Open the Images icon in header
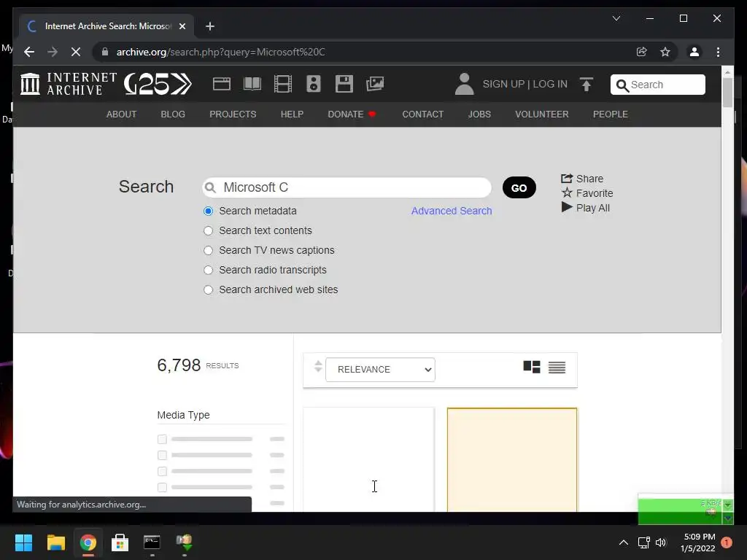The height and width of the screenshot is (560, 747). [375, 84]
